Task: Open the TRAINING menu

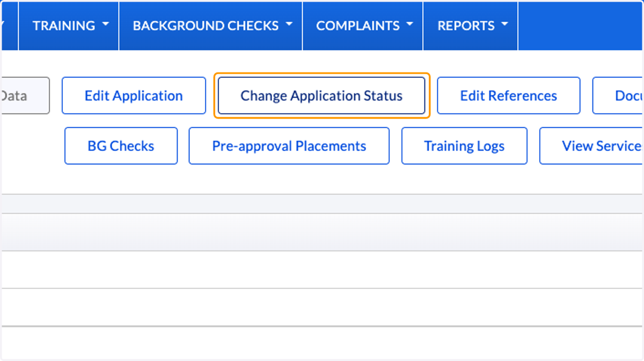Action: tap(69, 26)
